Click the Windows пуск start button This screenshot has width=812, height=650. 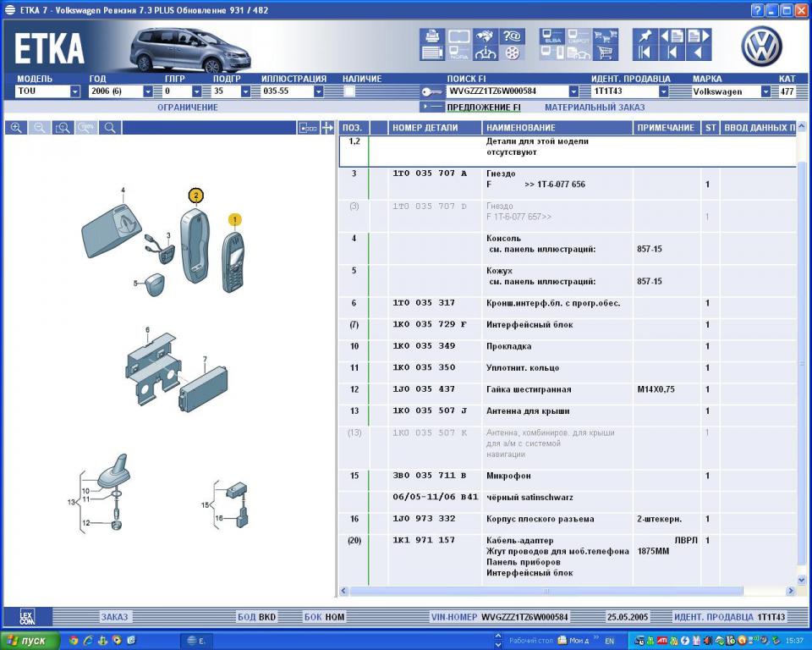29,641
